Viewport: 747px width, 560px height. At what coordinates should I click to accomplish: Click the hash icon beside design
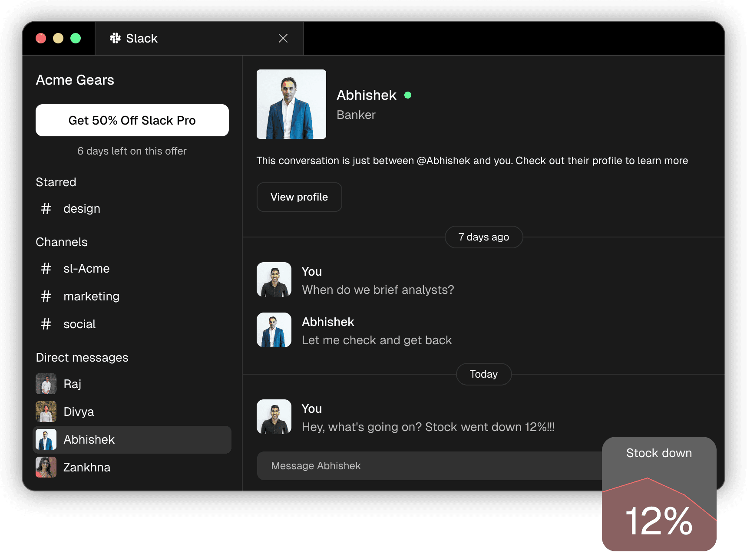[x=46, y=209]
